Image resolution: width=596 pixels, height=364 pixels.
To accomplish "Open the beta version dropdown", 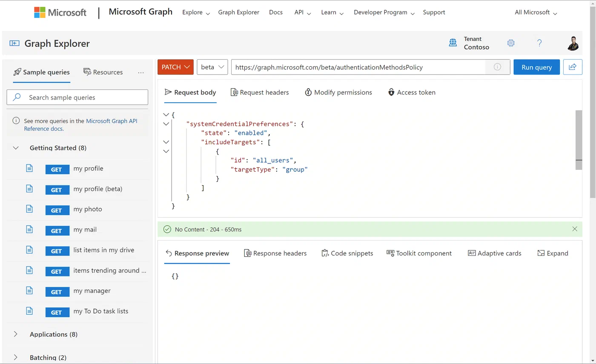I will tap(212, 67).
